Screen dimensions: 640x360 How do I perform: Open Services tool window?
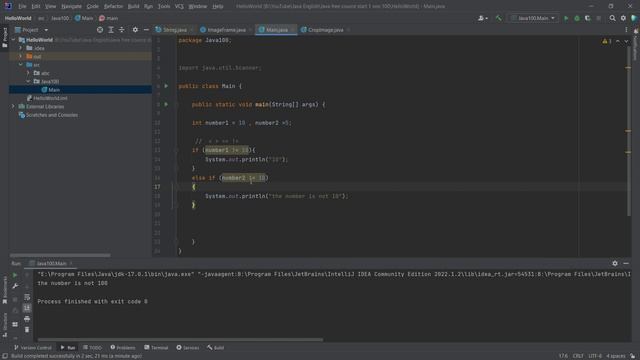pyautogui.click(x=188, y=348)
